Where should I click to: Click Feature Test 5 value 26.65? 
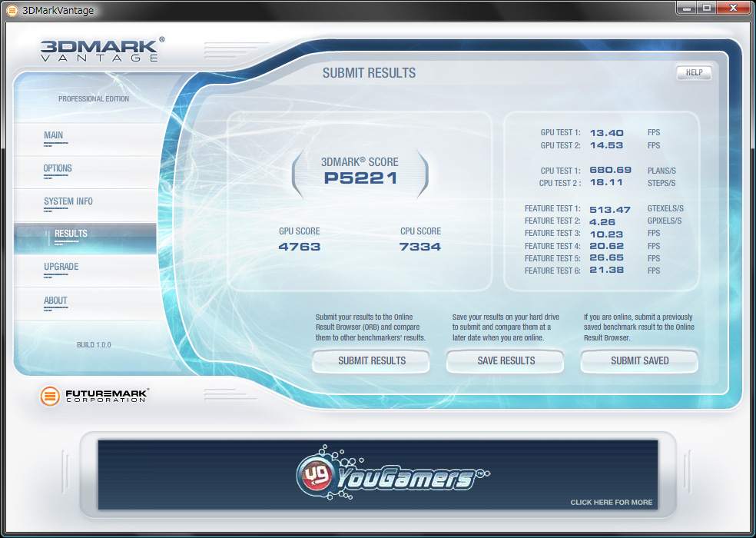pos(606,257)
